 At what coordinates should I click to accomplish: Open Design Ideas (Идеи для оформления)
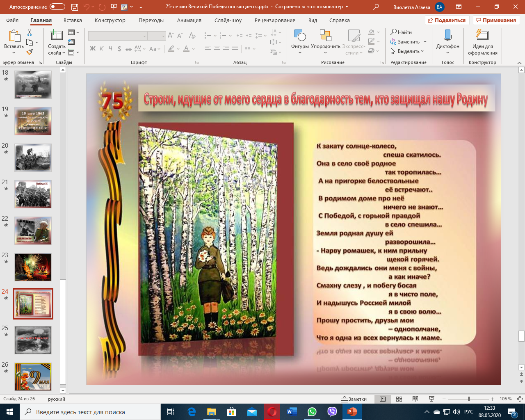pyautogui.click(x=482, y=36)
